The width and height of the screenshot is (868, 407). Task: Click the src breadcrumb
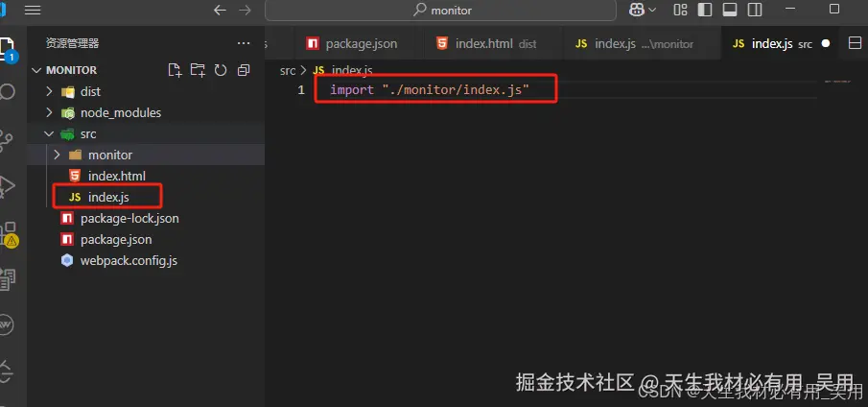pos(288,70)
